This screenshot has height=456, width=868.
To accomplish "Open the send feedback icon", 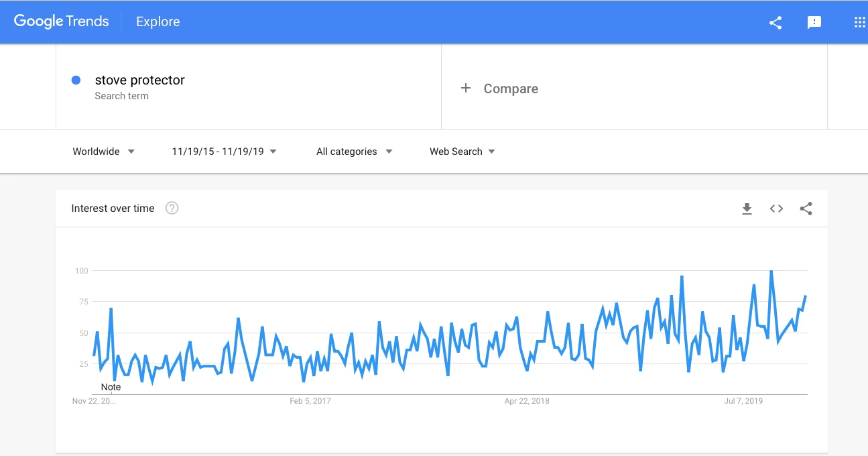I will click(x=814, y=22).
